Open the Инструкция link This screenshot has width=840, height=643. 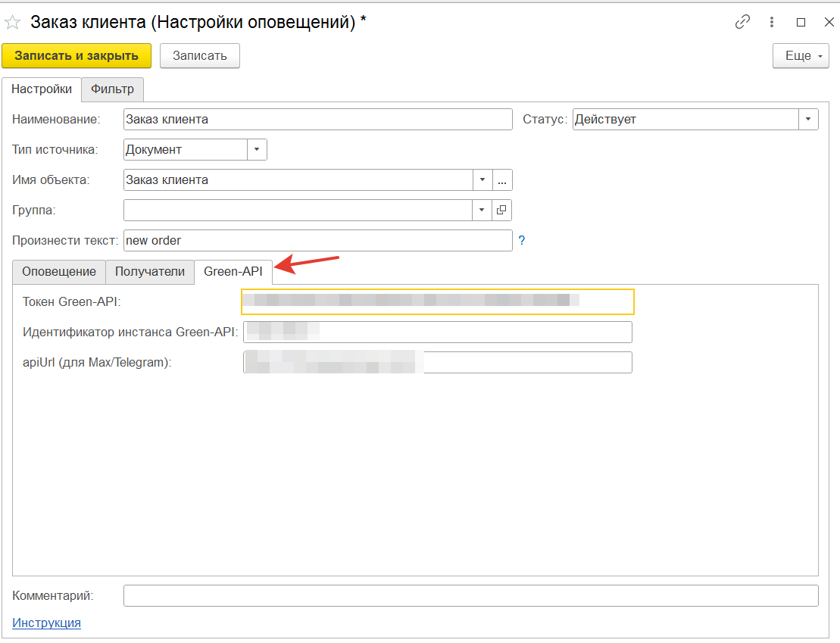[x=47, y=623]
